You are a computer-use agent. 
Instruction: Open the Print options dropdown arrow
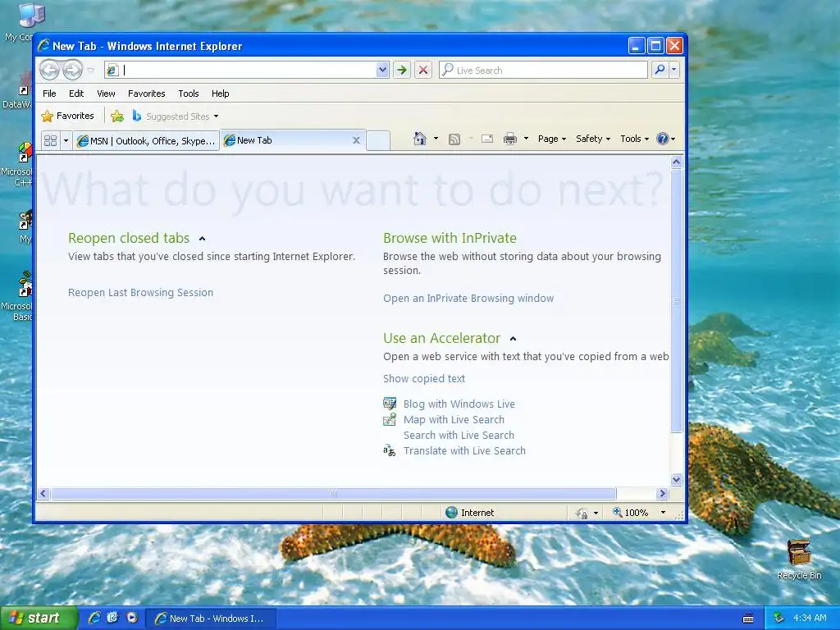pyautogui.click(x=526, y=139)
